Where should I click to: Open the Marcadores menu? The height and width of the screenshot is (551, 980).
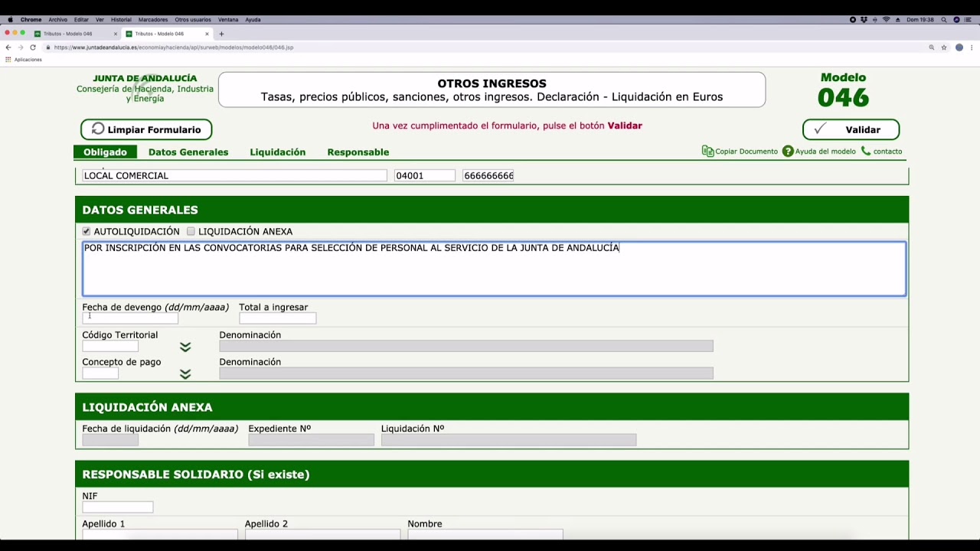(x=153, y=20)
